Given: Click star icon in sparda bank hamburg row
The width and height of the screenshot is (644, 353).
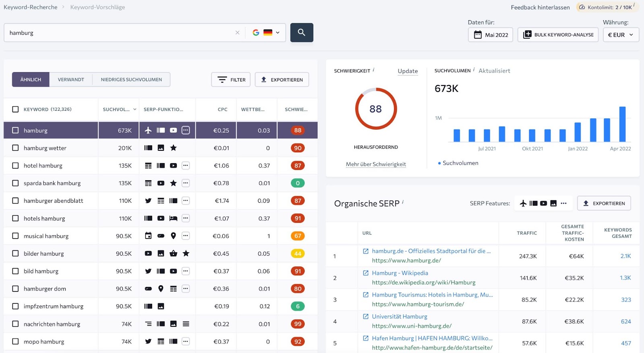Looking at the screenshot, I should [x=173, y=183].
